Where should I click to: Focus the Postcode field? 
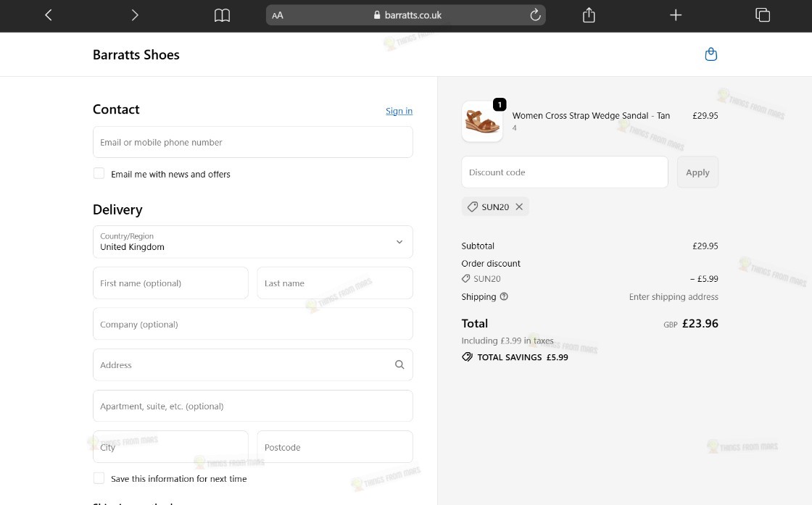tap(334, 446)
